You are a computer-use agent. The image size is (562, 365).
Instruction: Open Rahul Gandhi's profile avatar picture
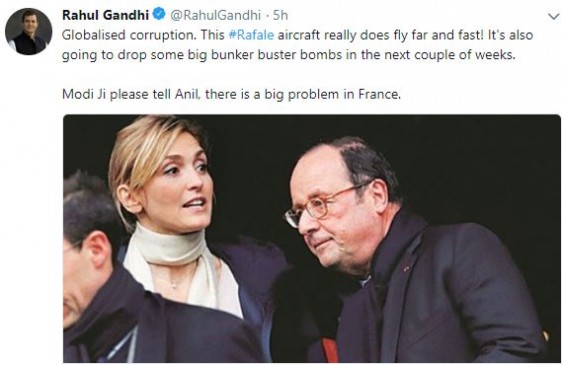29,32
